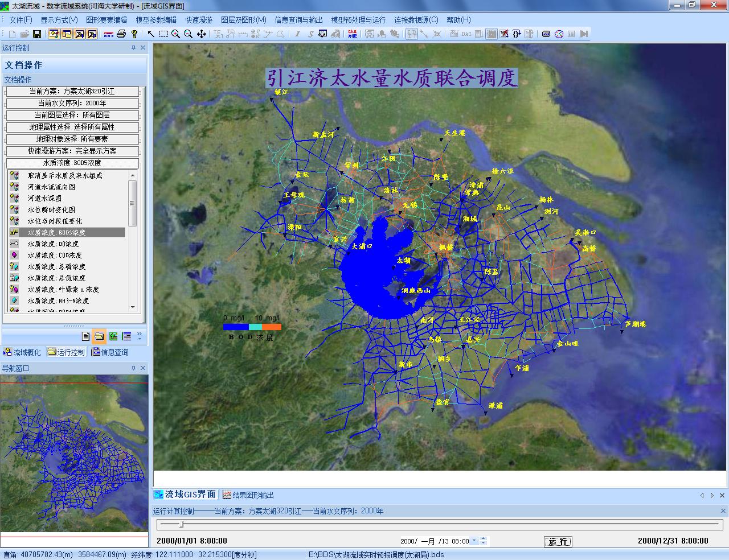Viewport: 729px width, 560px height.
Task: Click the pie chart circle toolbar icon
Action: pos(559,34)
